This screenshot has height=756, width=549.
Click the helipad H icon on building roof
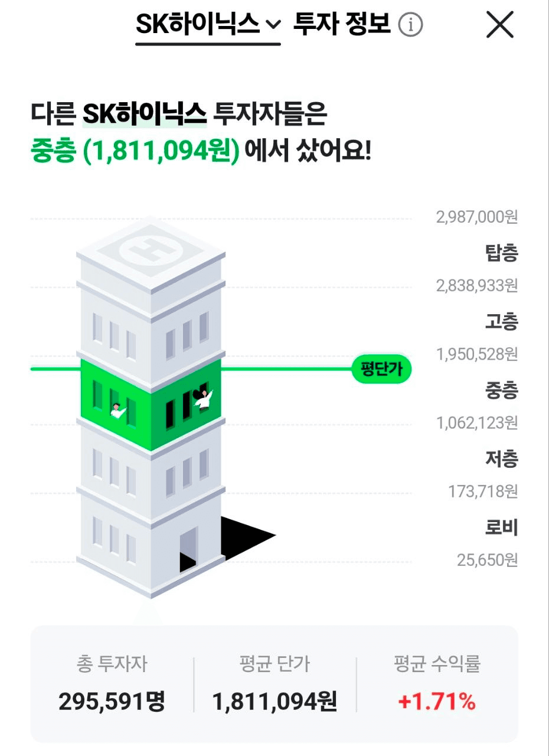coord(151,251)
